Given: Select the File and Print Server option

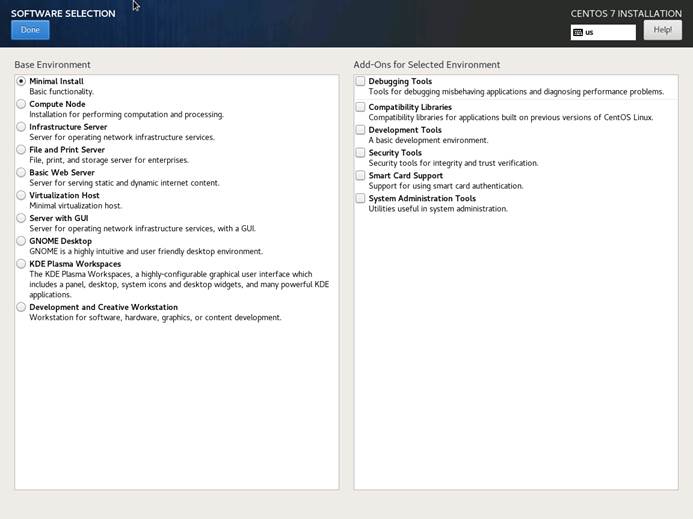Looking at the screenshot, I should (x=21, y=150).
